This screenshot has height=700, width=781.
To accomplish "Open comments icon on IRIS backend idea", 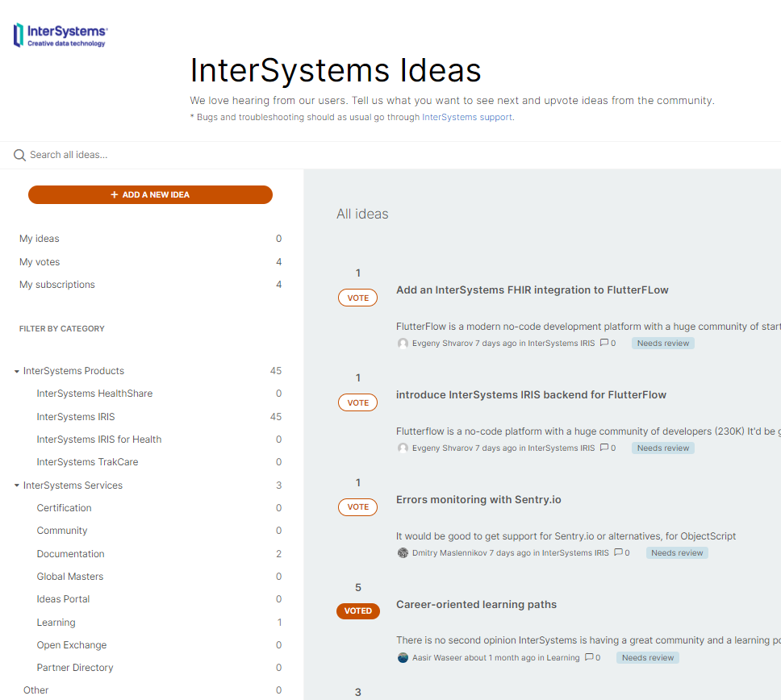I will (604, 447).
